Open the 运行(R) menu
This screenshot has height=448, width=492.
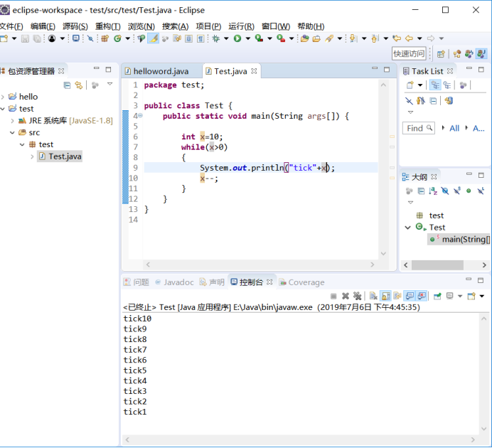[x=241, y=26]
